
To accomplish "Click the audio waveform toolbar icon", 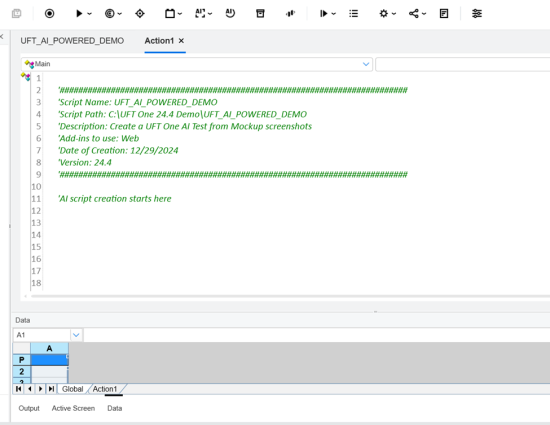I will [290, 14].
